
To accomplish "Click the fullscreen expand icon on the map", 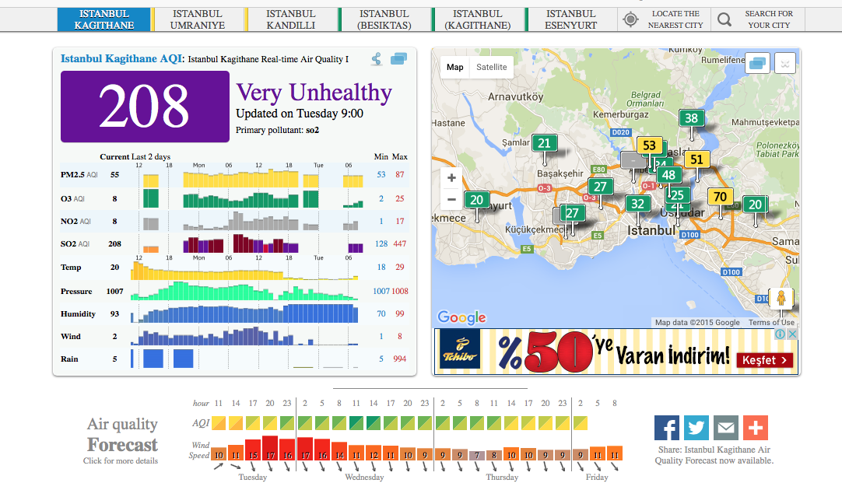I will pyautogui.click(x=786, y=64).
